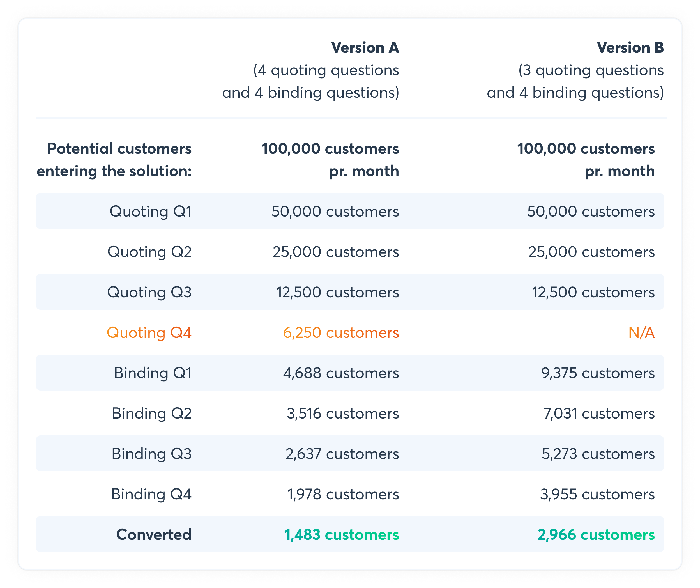Click Version A '50,000 customers' cell
Image resolution: width=700 pixels, height=588 pixels.
[335, 212]
